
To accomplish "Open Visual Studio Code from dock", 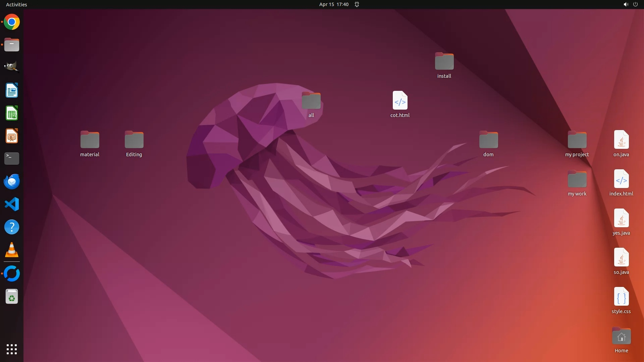I will click(12, 204).
